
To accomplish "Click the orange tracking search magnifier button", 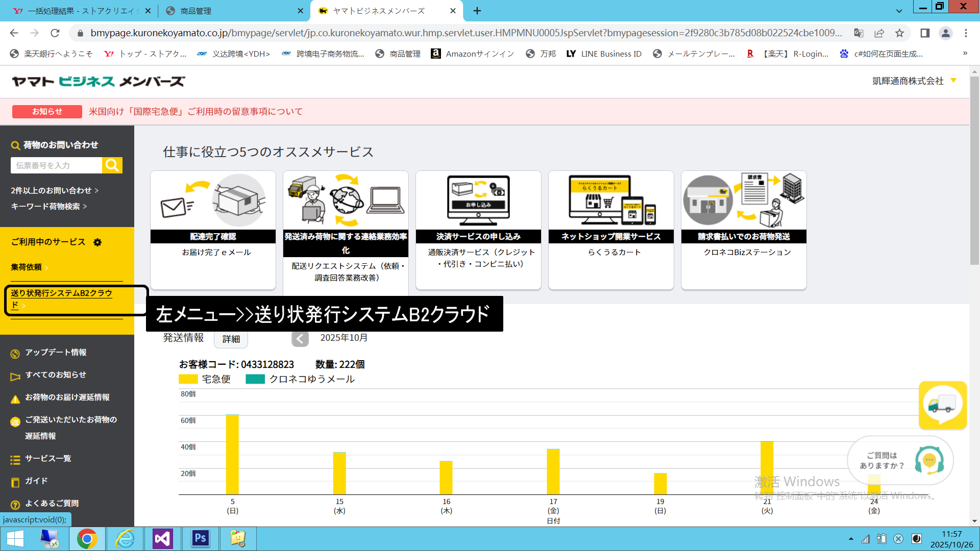I will (x=112, y=165).
